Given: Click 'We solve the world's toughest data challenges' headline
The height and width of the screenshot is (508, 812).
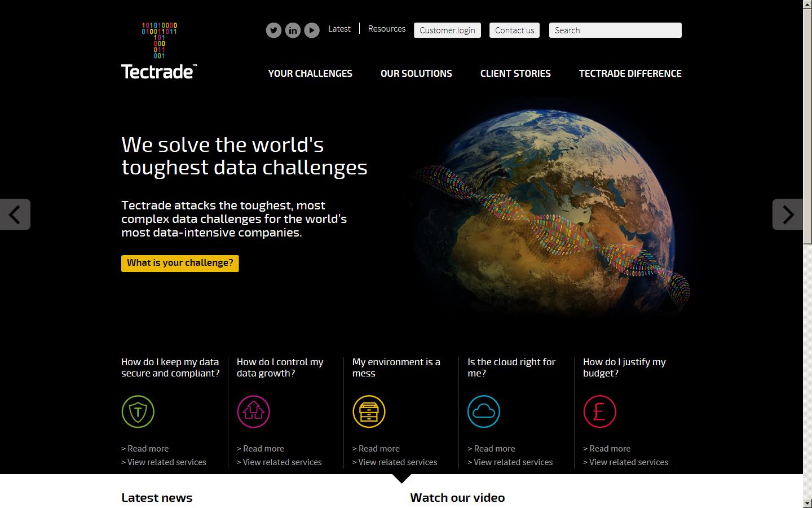Looking at the screenshot, I should click(244, 156).
